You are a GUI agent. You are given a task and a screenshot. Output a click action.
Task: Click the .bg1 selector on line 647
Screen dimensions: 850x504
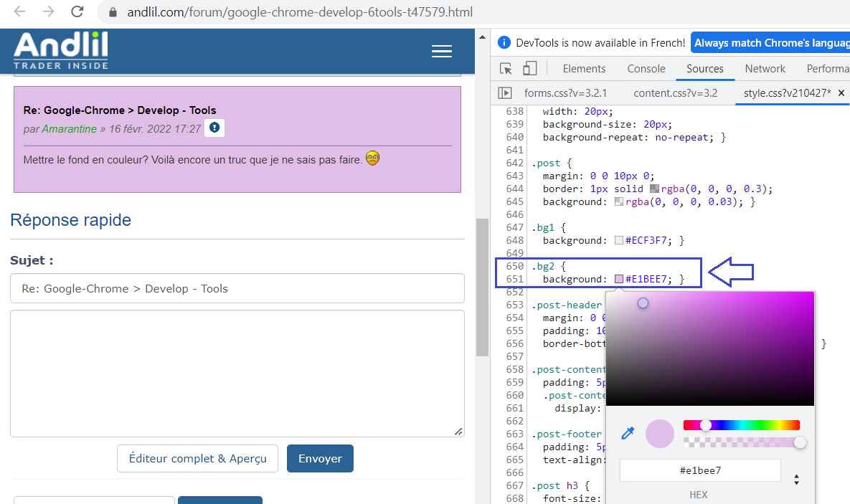(542, 227)
